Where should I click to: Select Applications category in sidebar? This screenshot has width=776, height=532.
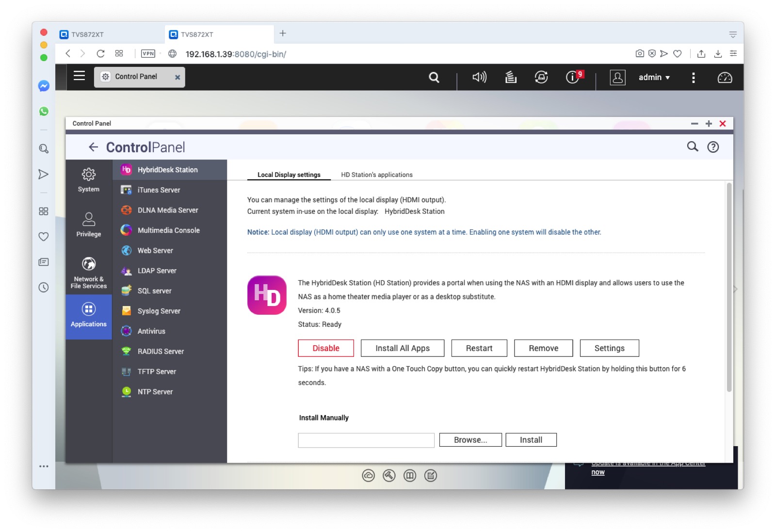pos(89,317)
